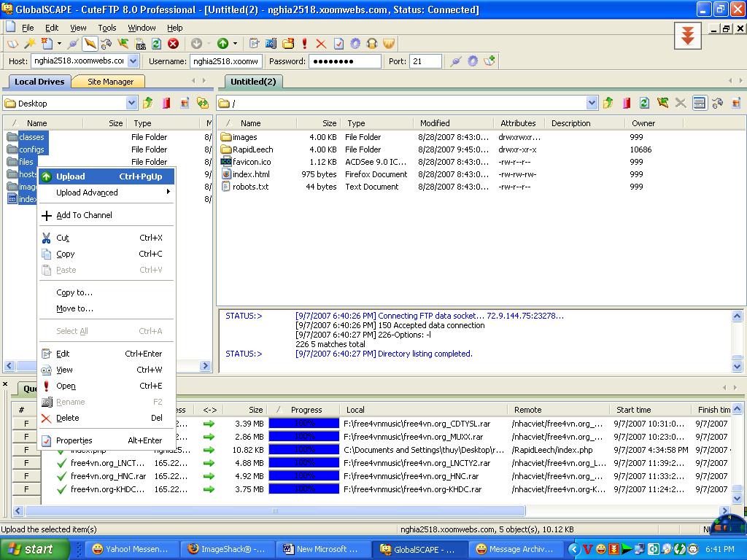Switch to the Site Manager tab
Screen dimensions: 747x560
pos(110,82)
